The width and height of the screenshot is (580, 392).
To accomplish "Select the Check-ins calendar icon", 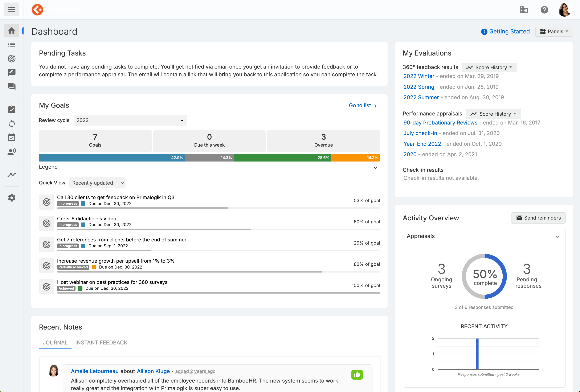I will (x=12, y=137).
